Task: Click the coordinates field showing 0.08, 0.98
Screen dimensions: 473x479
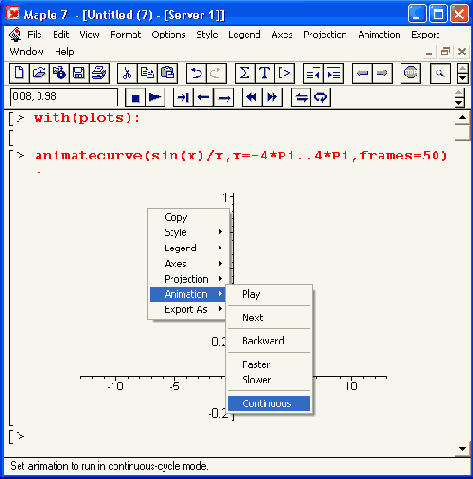Action: pos(64,97)
